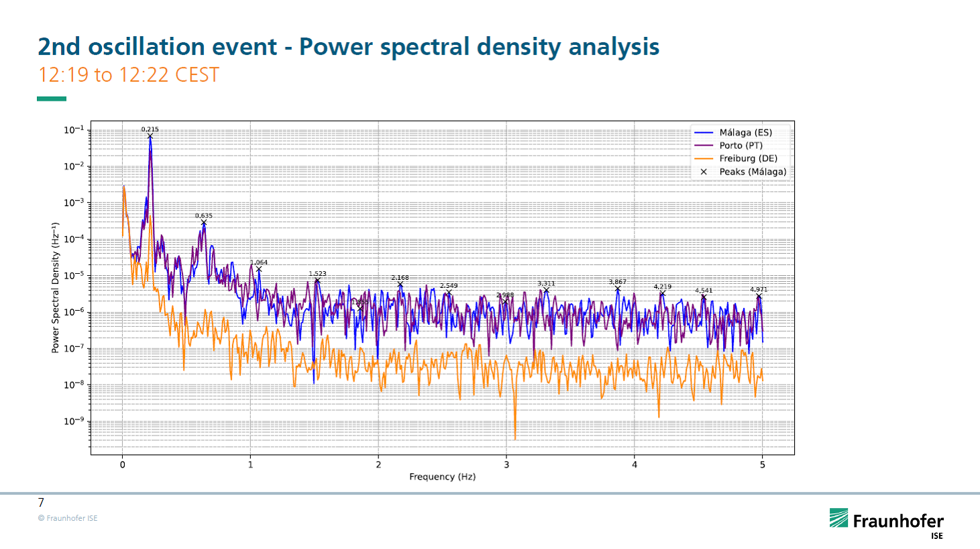Click the blue Málaga line swatch in legend
Viewport: 980px width, 549px height.
click(x=704, y=133)
